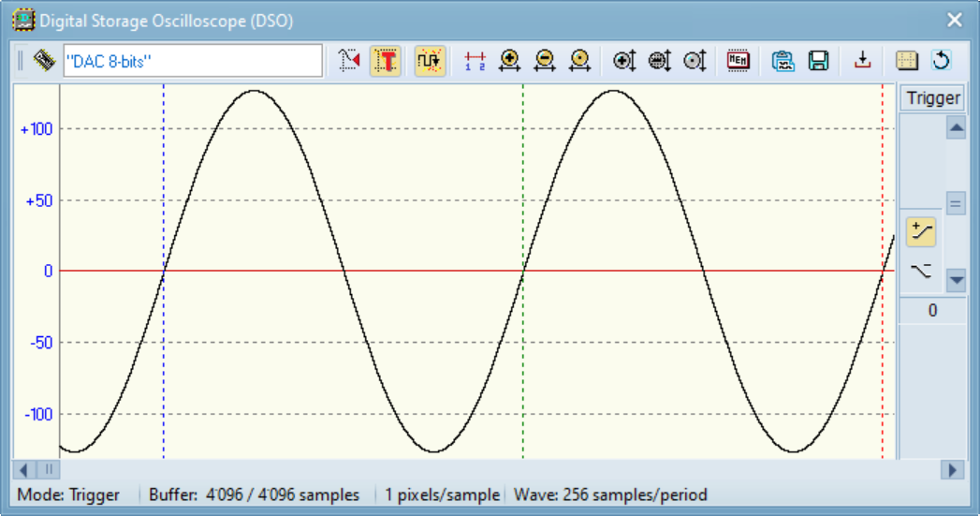Click the "Mode: Trigger" status text
The height and width of the screenshot is (516, 980).
(68, 494)
